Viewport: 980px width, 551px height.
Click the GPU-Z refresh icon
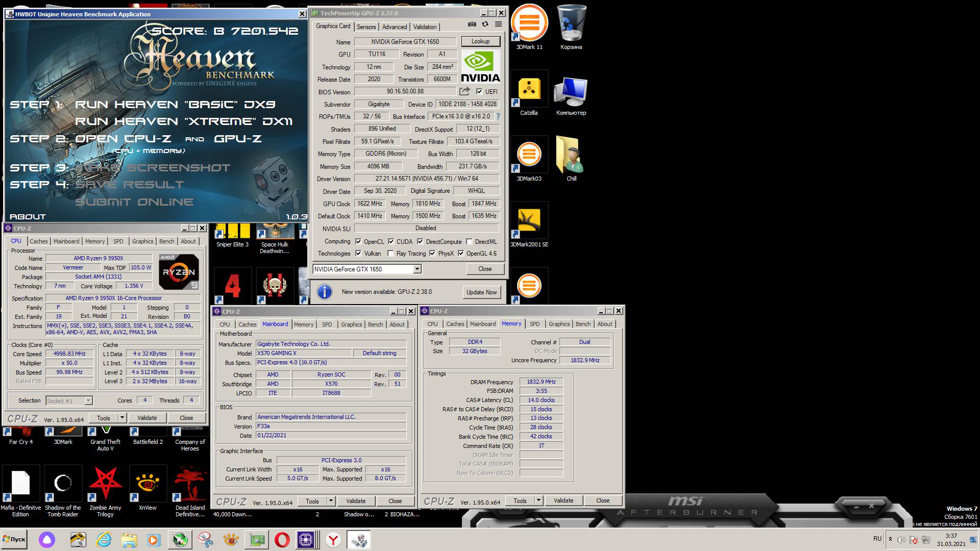coord(485,24)
